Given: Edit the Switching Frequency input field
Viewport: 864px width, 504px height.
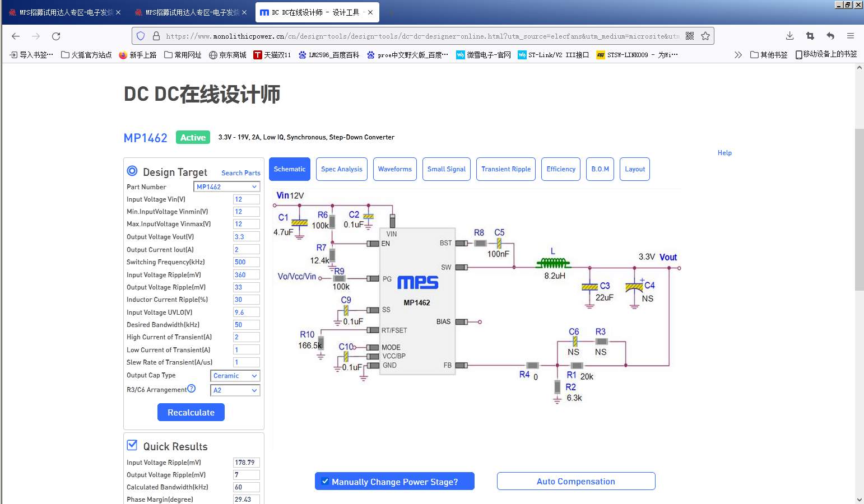Looking at the screenshot, I should pyautogui.click(x=246, y=262).
